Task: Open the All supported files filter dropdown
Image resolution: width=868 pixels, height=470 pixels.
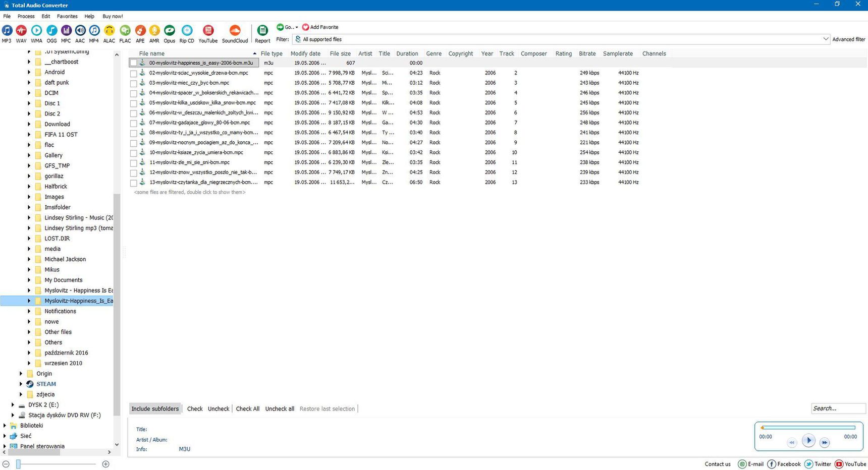Action: [x=826, y=39]
